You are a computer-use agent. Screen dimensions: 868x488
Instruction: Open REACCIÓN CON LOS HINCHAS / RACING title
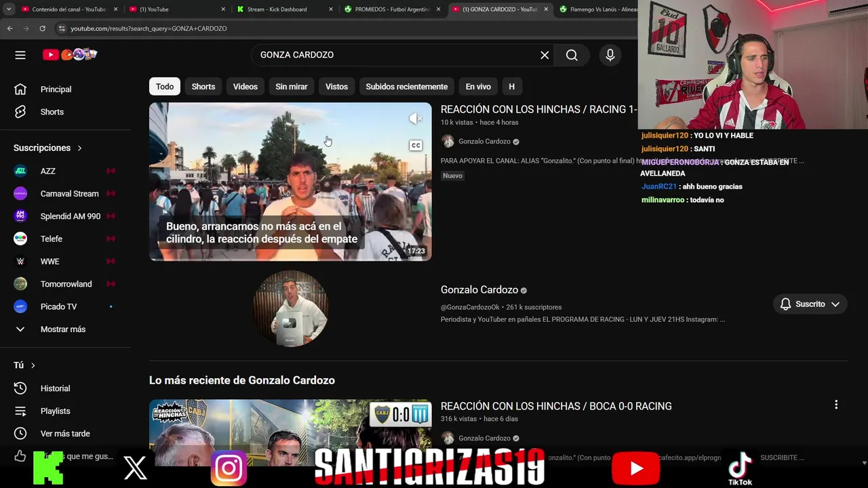click(x=538, y=109)
